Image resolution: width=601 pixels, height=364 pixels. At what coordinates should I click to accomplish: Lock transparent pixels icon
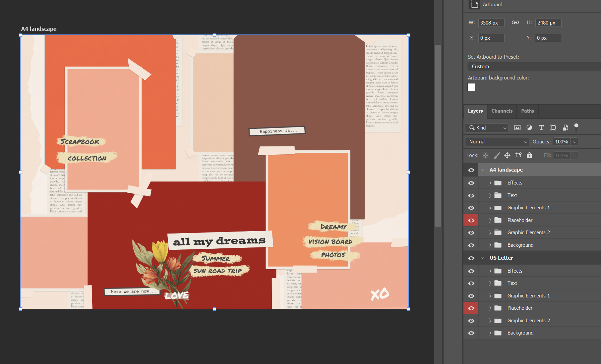[486, 155]
